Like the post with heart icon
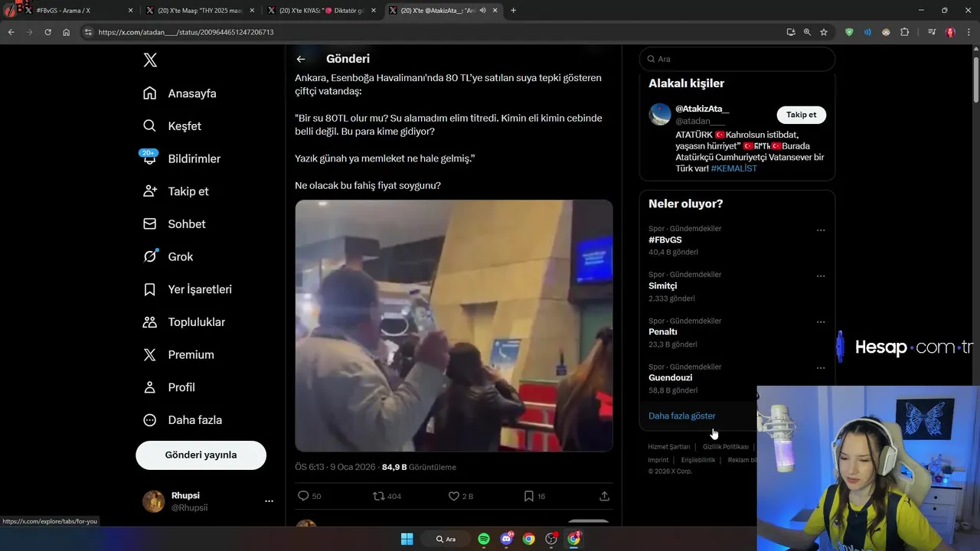Screen dimensions: 980x551 [454, 496]
